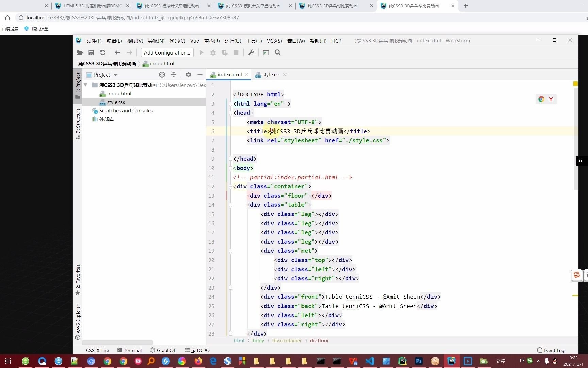This screenshot has height=368, width=588.
Task: Toggle the AWS Explorer tool window
Action: [78, 322]
